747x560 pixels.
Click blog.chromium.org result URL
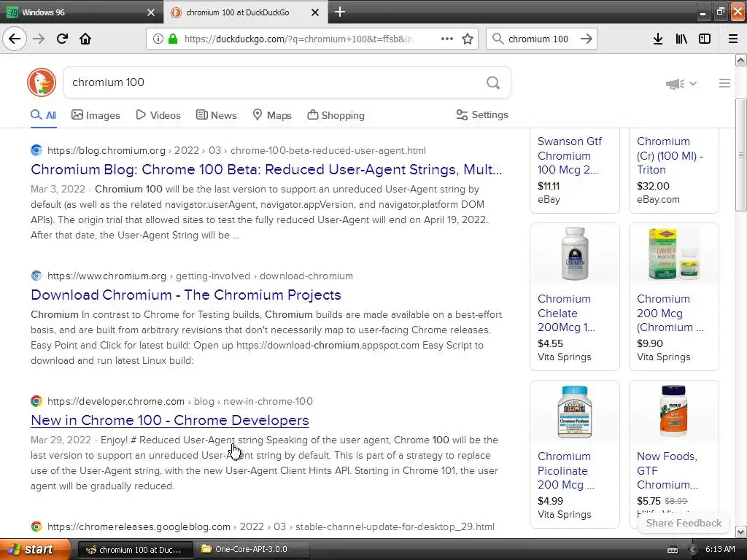point(237,150)
